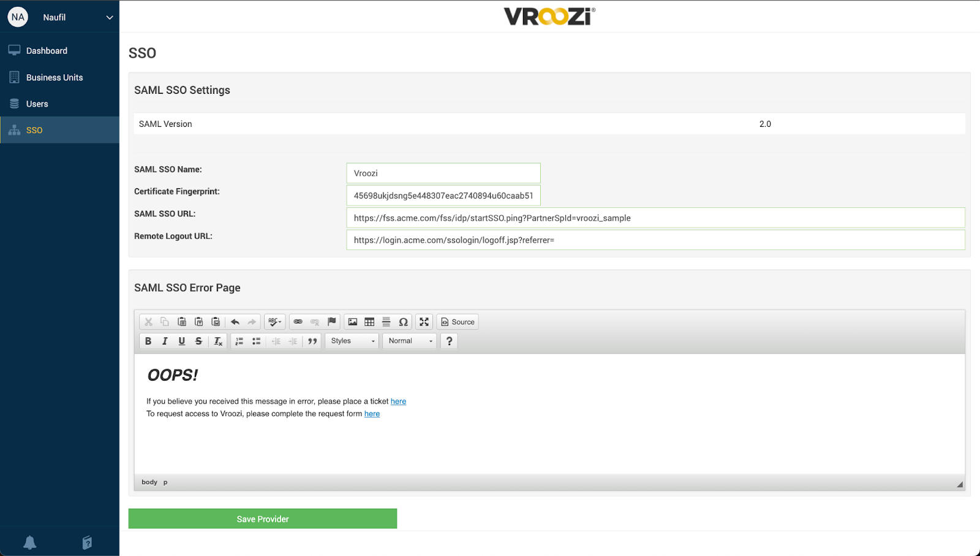Maximize the editor area
Screen dimensions: 980x556
[x=424, y=322]
